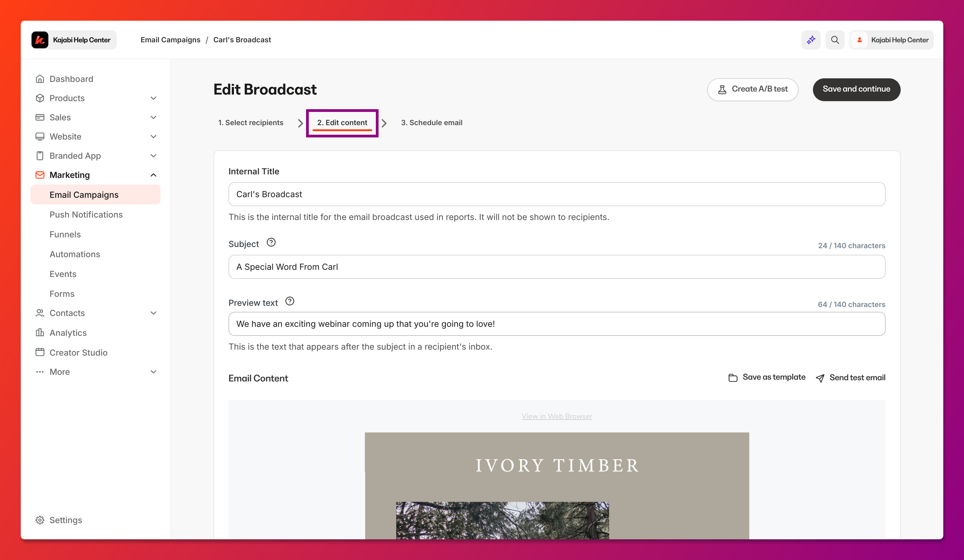Click the paper plane icon by Send test email
Image resolution: width=964 pixels, height=560 pixels.
(x=820, y=378)
